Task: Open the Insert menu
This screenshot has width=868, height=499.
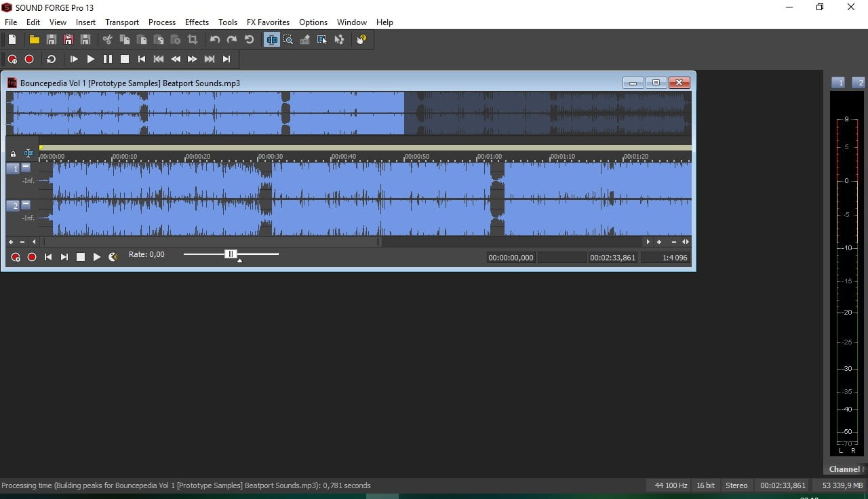Action: click(x=86, y=22)
